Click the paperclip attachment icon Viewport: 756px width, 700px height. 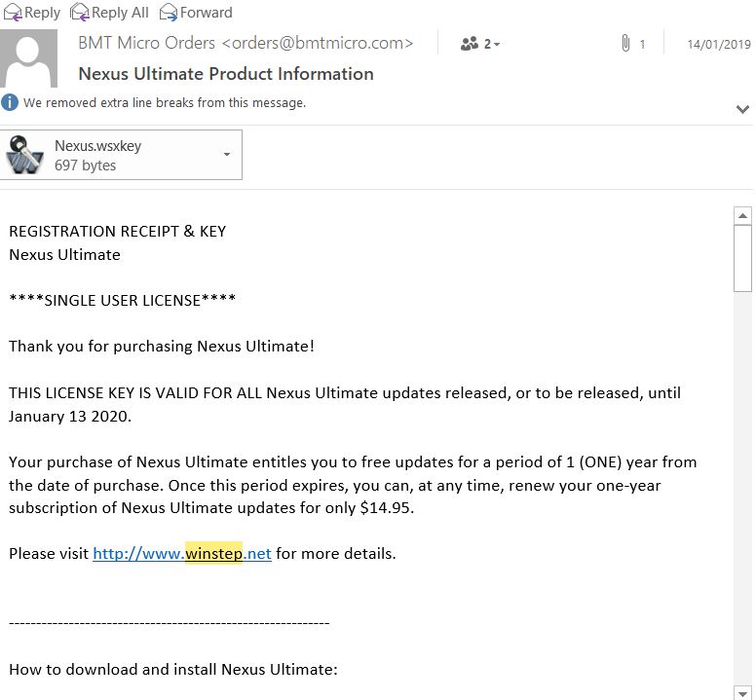625,44
